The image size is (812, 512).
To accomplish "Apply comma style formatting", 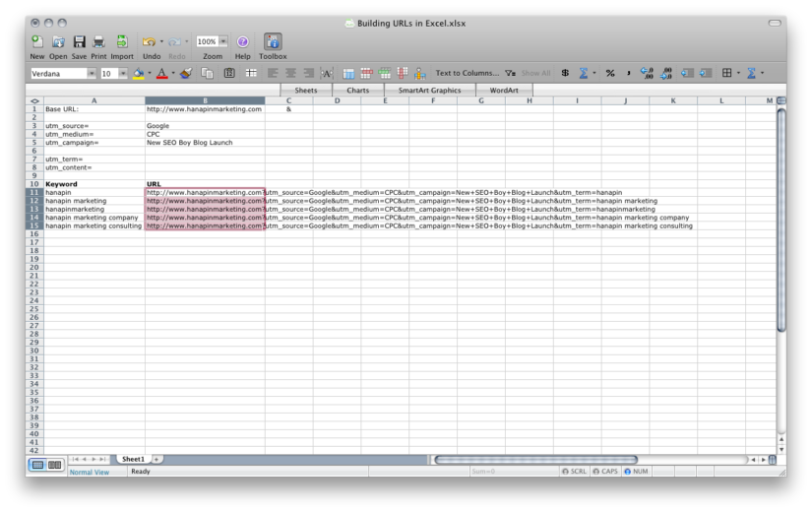I will (628, 74).
